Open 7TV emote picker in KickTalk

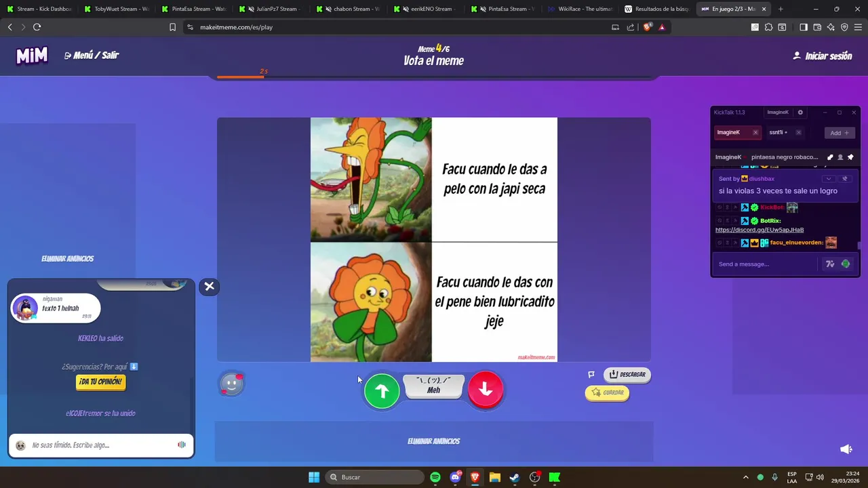(x=830, y=264)
